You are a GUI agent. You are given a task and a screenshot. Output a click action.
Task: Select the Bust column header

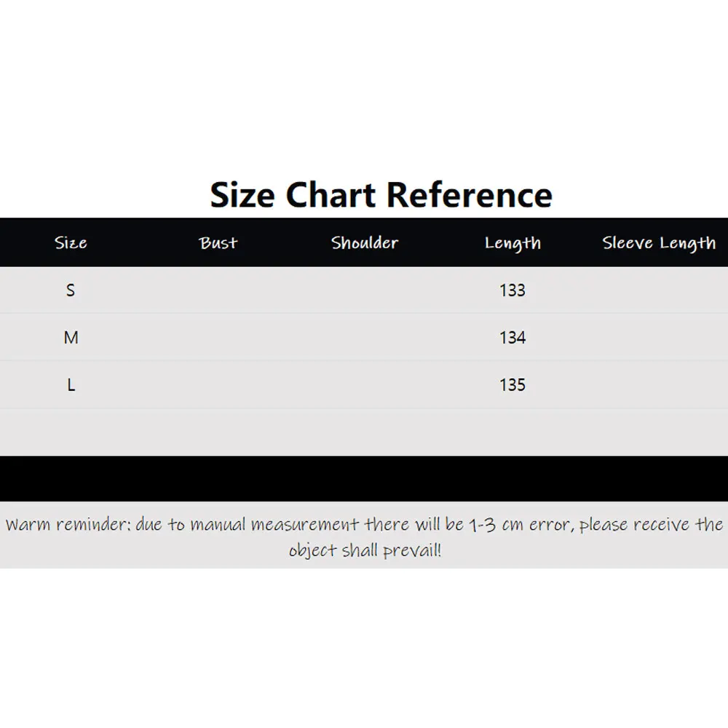[x=218, y=243]
